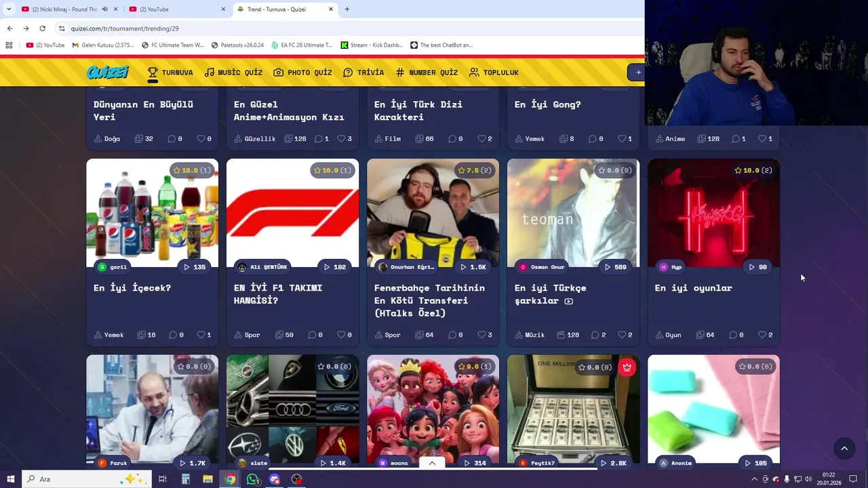The width and height of the screenshot is (868, 488).
Task: Open the teoman Turkish songs thumbnail
Action: pos(573,213)
